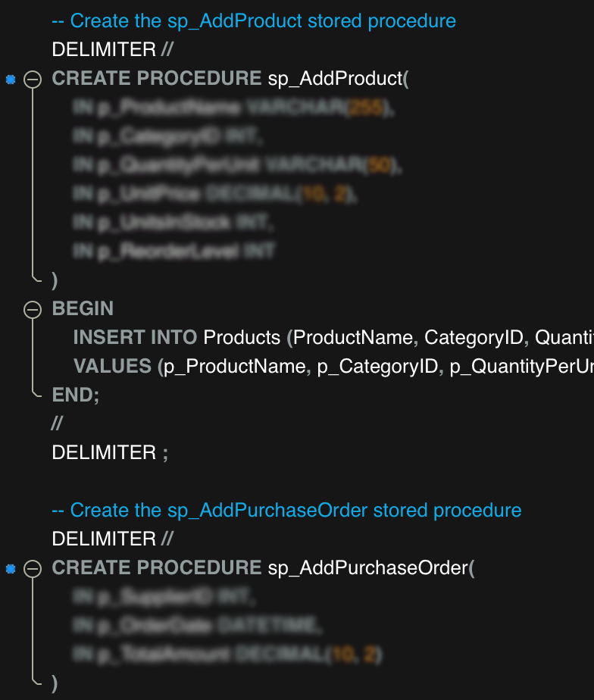Image resolution: width=594 pixels, height=700 pixels.
Task: Click the standalone // line after END
Action: click(57, 423)
